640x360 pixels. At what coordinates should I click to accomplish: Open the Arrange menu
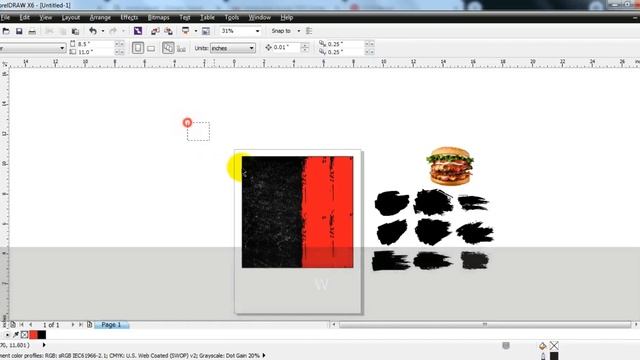[x=100, y=18]
